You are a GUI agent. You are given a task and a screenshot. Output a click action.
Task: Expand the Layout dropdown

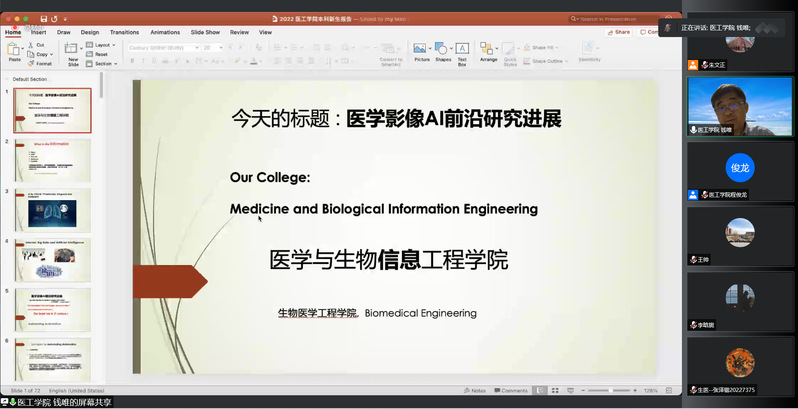tap(103, 45)
